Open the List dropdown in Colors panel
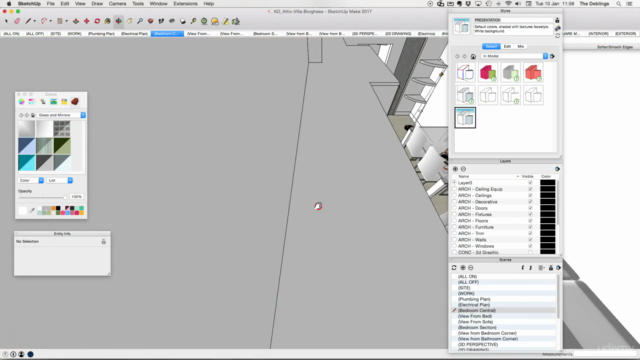The width and height of the screenshot is (640, 360). click(x=60, y=180)
